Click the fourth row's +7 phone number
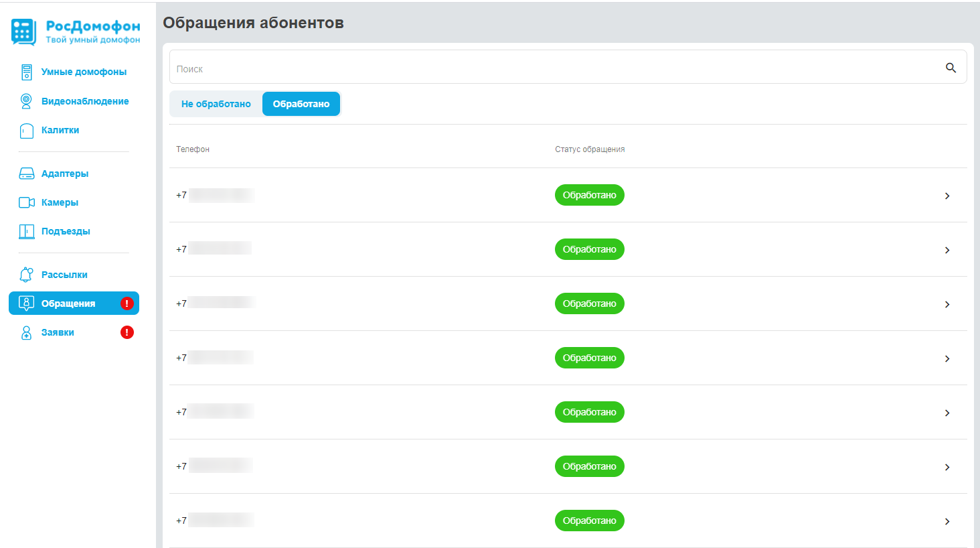The width and height of the screenshot is (980, 548). click(214, 358)
